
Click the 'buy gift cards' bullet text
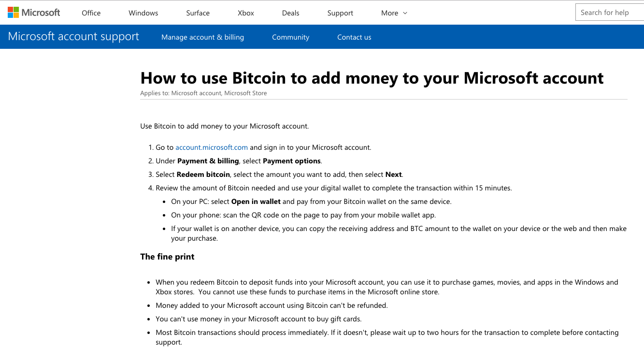pos(258,319)
